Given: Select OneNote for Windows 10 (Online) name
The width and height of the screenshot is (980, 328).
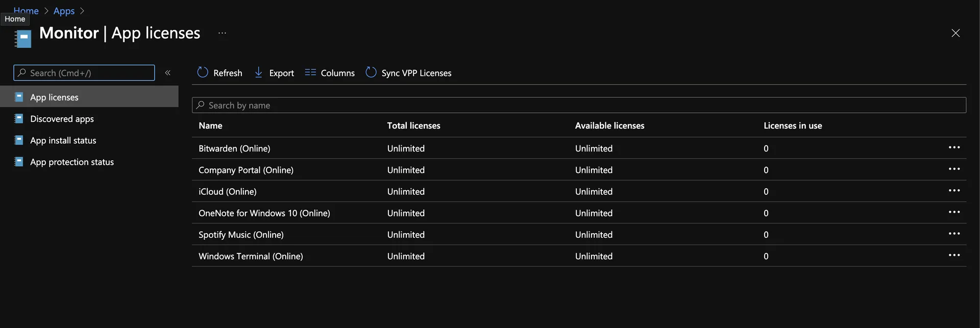Looking at the screenshot, I should (x=264, y=213).
